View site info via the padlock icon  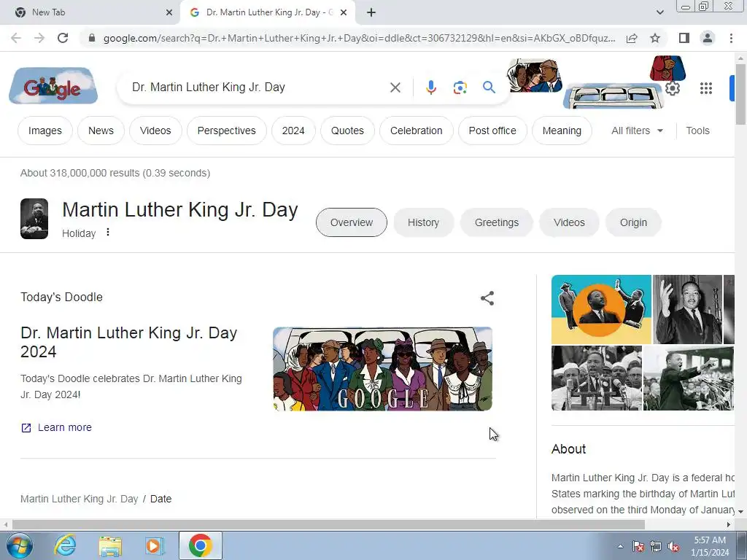coord(92,38)
